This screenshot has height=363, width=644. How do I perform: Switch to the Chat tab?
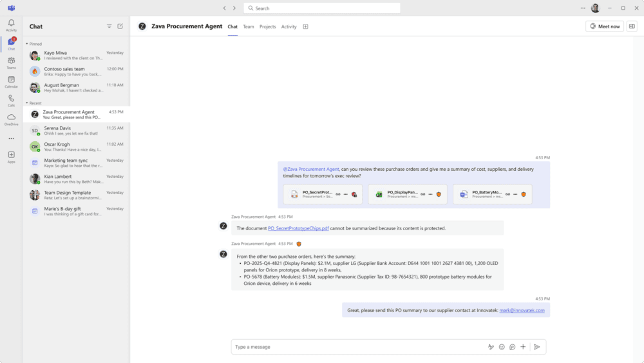click(x=232, y=26)
